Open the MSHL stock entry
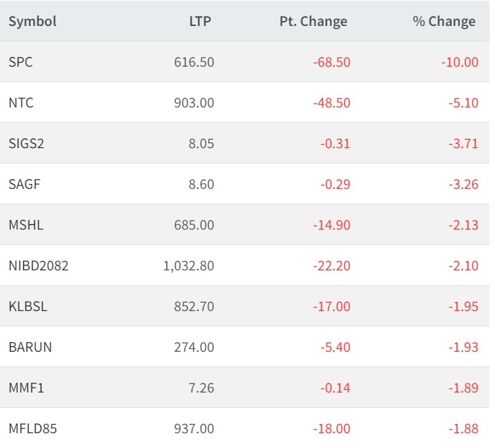 pos(25,225)
